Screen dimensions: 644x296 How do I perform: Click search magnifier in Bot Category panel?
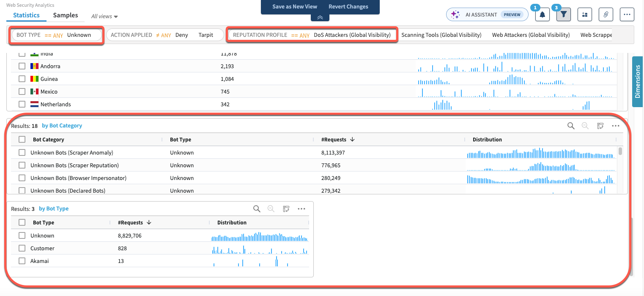pos(571,126)
